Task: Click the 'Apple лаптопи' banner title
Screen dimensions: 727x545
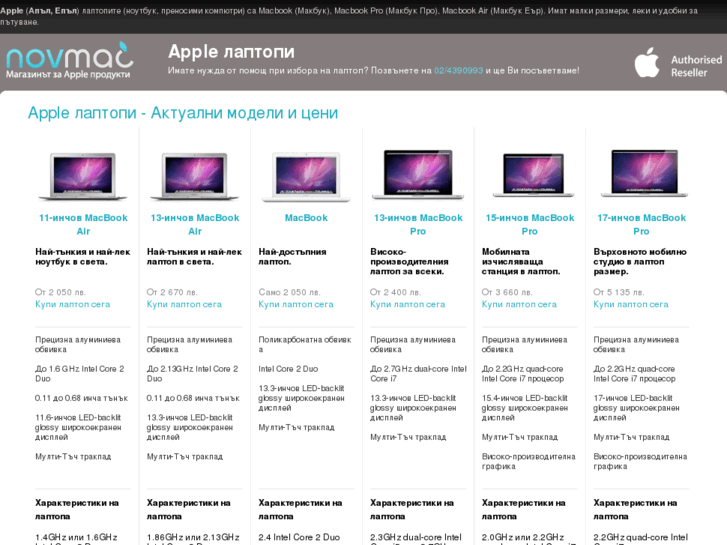Action: 231,51
